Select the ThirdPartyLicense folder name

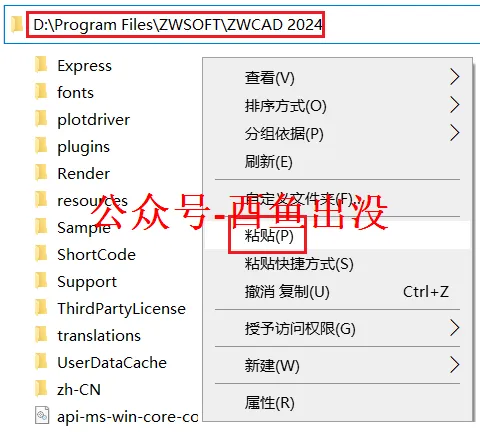[121, 309]
